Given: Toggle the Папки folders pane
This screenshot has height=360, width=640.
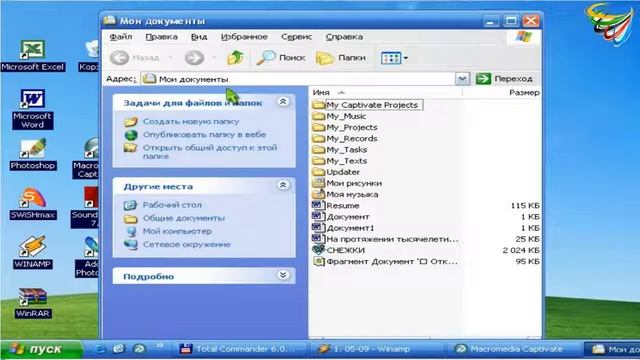Looking at the screenshot, I should [341, 58].
